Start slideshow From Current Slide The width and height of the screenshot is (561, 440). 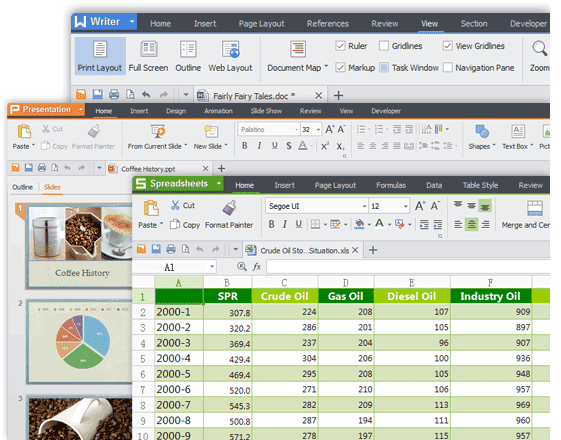click(157, 137)
